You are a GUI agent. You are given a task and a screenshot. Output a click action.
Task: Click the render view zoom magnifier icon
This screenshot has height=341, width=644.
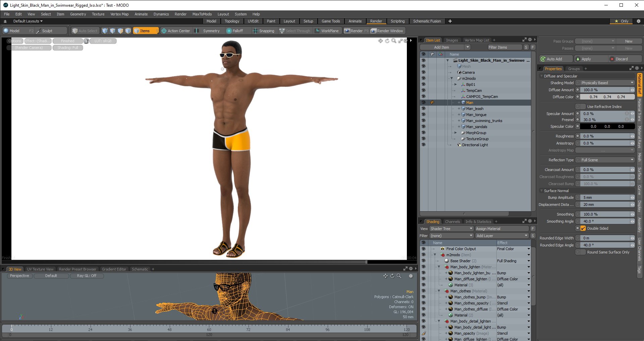click(394, 41)
